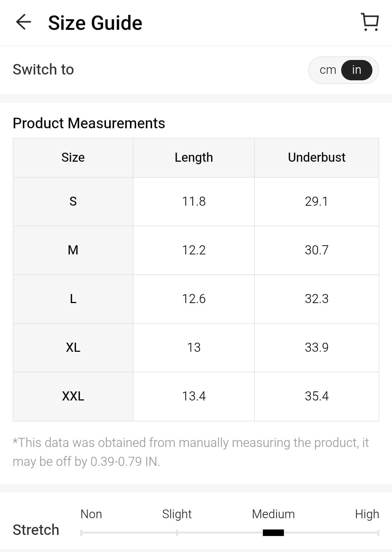This screenshot has height=552, width=392.
Task: Select the Size column header
Action: tap(73, 157)
